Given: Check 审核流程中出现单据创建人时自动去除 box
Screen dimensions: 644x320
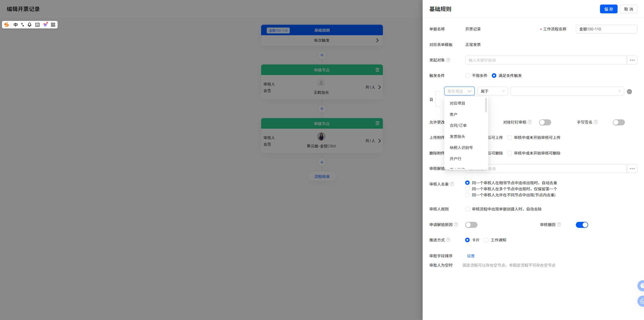Looking at the screenshot, I should click(x=467, y=209).
